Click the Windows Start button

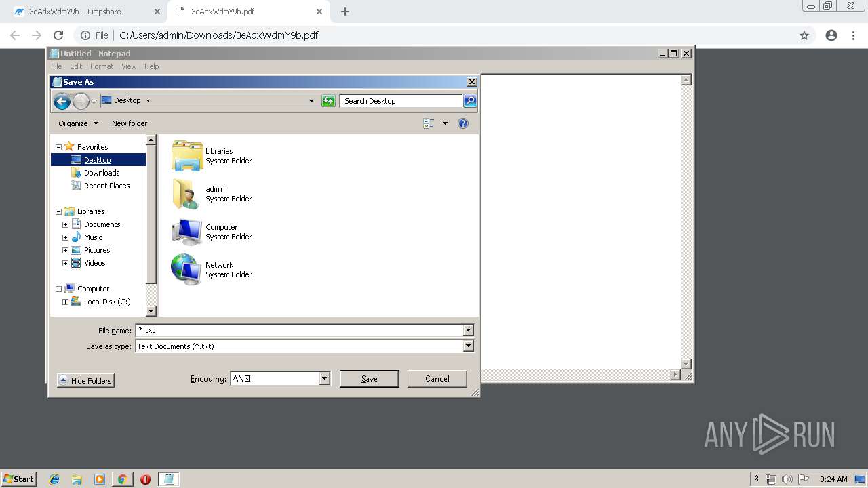pyautogui.click(x=19, y=479)
